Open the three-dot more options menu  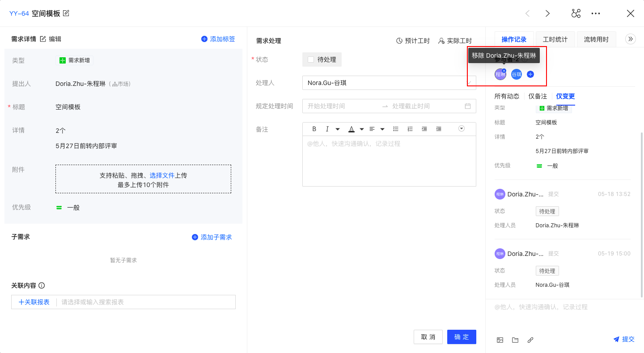(x=596, y=13)
